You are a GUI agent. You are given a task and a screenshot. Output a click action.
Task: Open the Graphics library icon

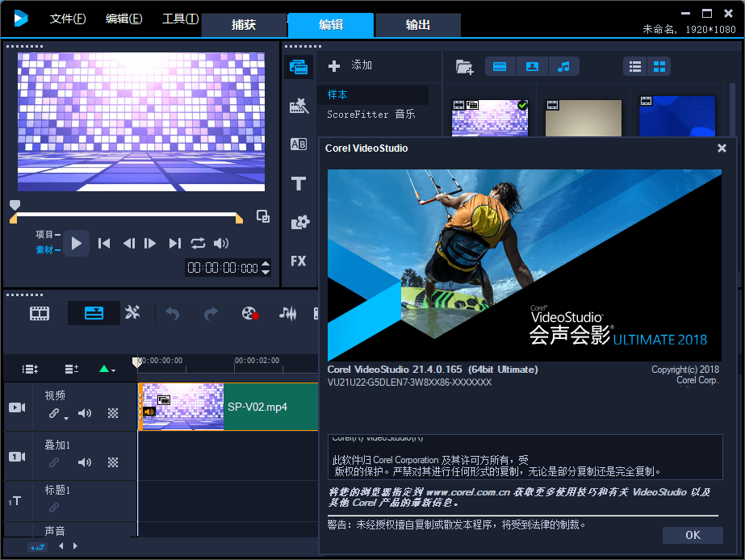tap(299, 222)
